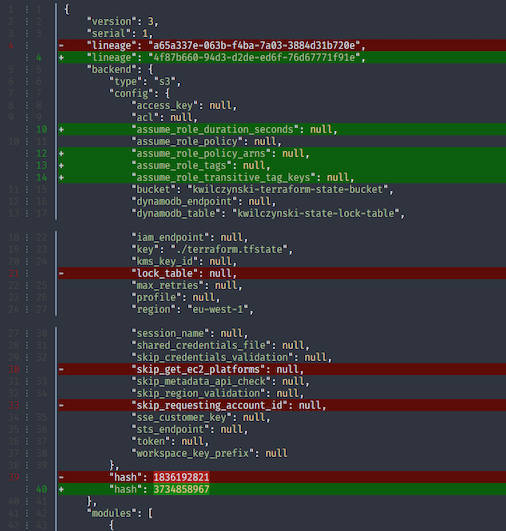Click old line number 39 in gutter

[14, 477]
